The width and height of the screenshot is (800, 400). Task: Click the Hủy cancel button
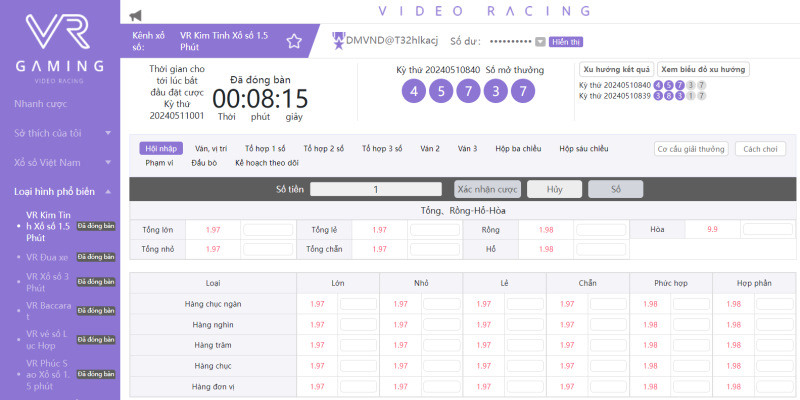point(554,189)
